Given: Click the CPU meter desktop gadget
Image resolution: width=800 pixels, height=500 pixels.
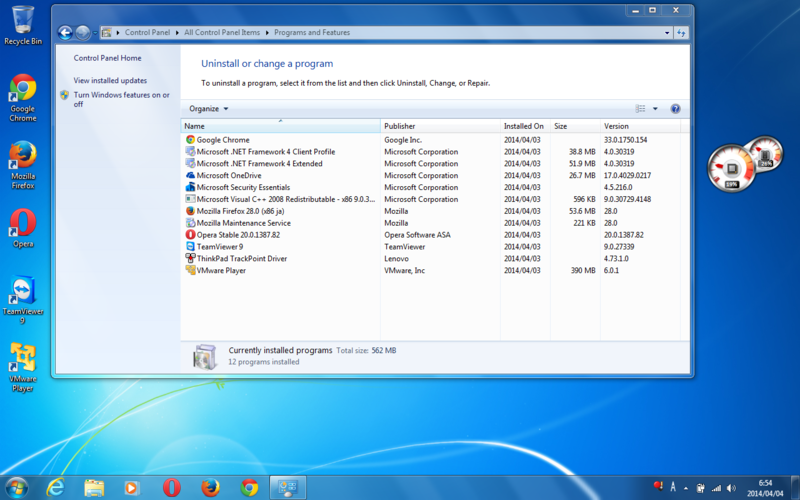Looking at the screenshot, I should click(744, 163).
